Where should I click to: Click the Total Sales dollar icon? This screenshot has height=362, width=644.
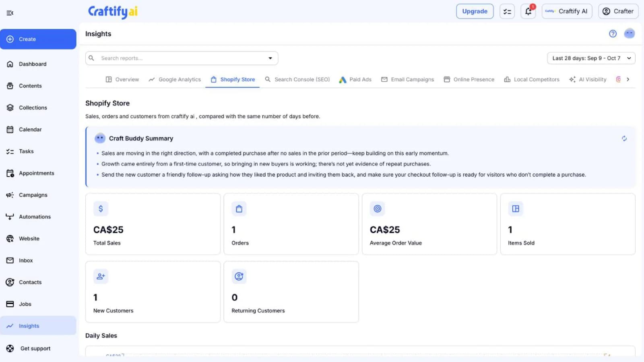[101, 208]
